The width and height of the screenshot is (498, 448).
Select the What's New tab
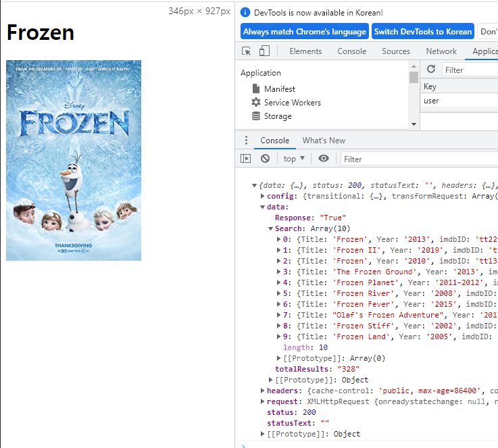coord(324,141)
